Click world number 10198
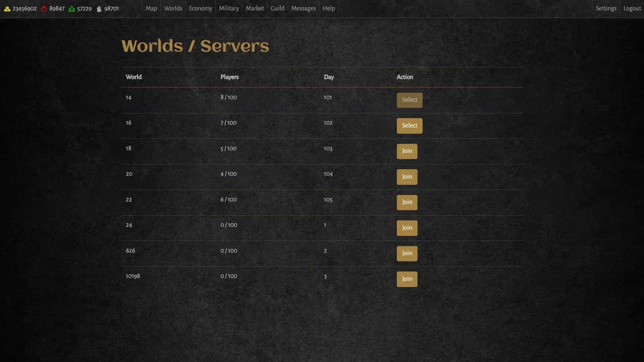This screenshot has height=362, width=644. [x=133, y=276]
